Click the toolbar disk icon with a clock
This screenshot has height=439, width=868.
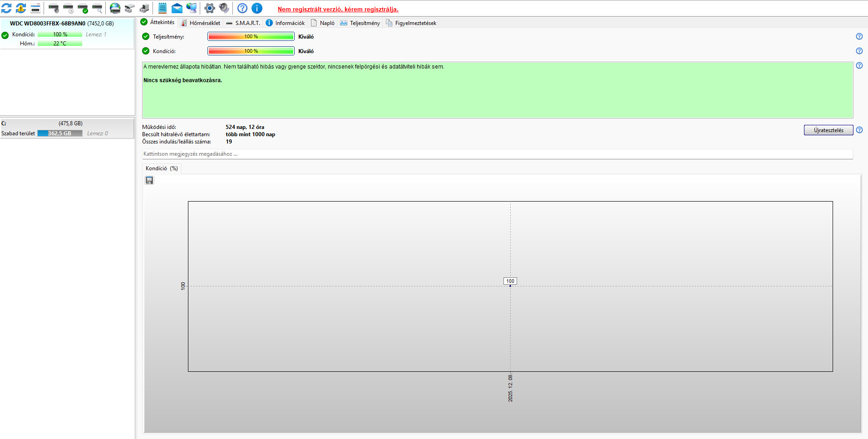tap(68, 8)
